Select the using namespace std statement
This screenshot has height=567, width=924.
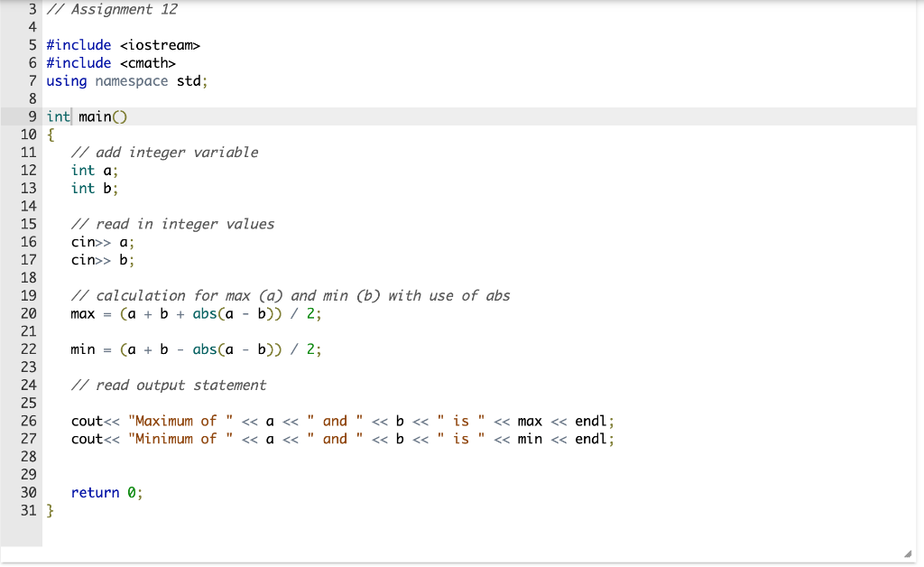(x=125, y=80)
